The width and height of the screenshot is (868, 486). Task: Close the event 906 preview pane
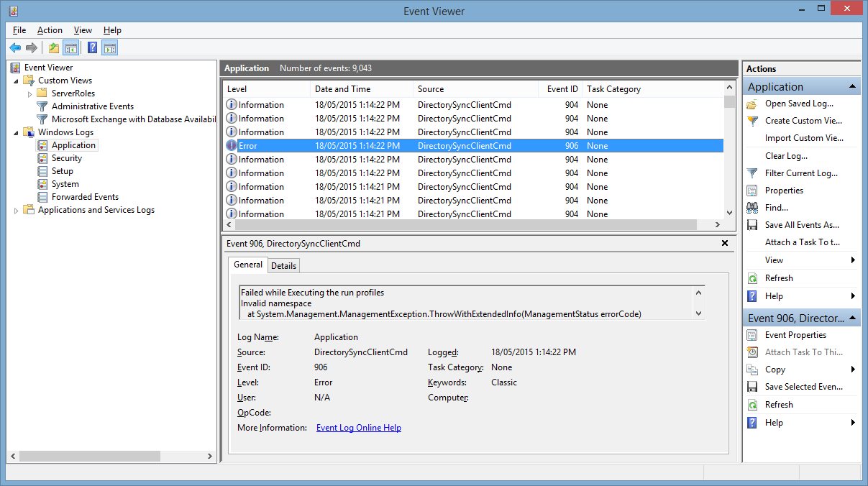coord(725,243)
